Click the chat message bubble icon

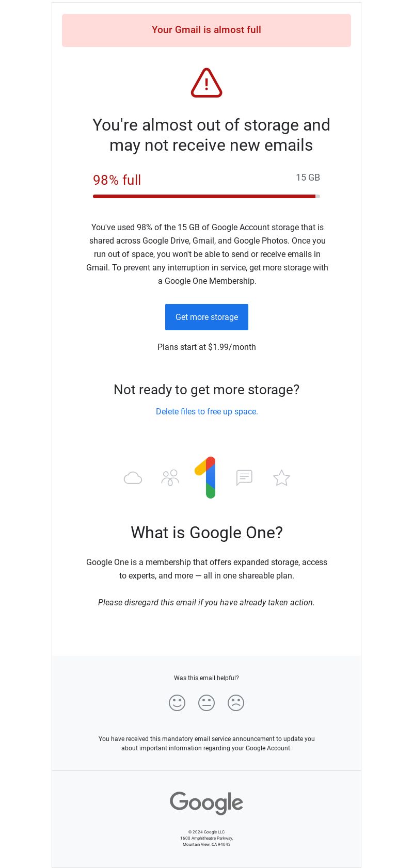pos(244,478)
